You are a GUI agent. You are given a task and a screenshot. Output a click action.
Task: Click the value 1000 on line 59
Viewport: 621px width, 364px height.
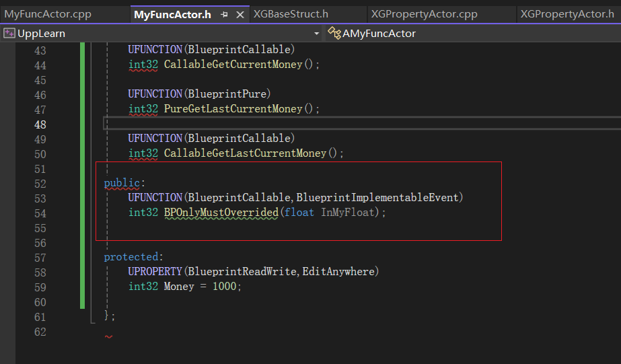tap(225, 287)
